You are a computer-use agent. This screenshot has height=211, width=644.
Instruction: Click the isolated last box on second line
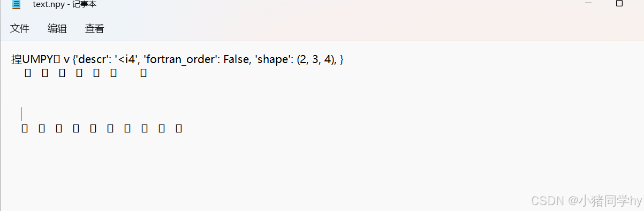[143, 73]
